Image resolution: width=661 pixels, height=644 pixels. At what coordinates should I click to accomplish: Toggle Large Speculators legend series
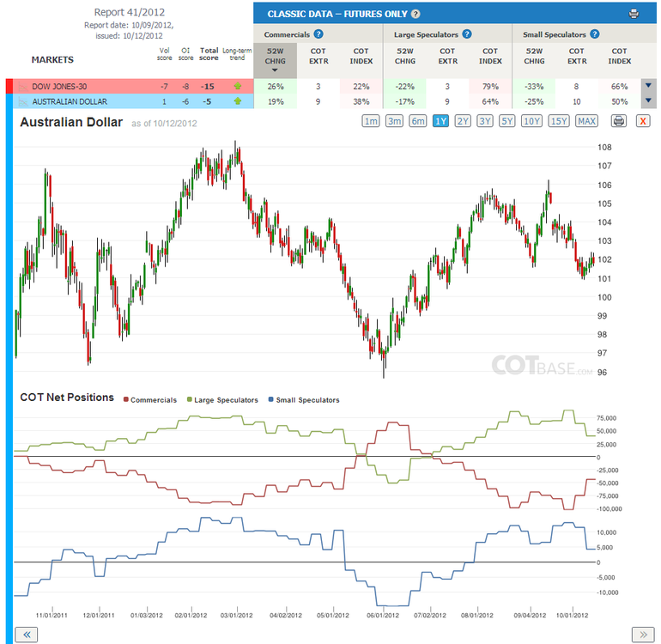(222, 400)
